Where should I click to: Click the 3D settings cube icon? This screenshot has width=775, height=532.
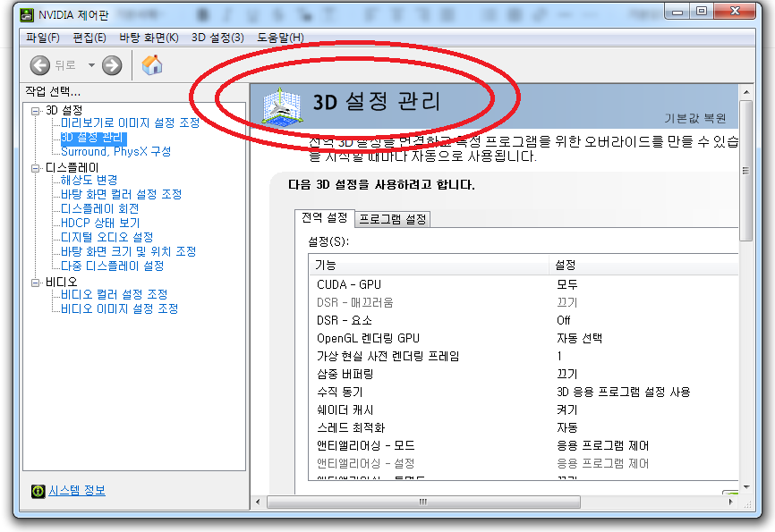coord(282,106)
